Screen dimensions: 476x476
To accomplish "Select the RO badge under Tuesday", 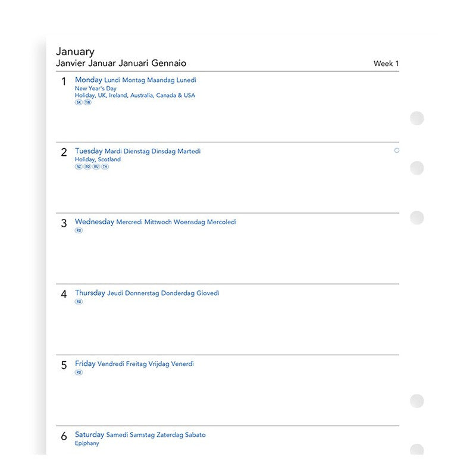I will pyautogui.click(x=87, y=167).
